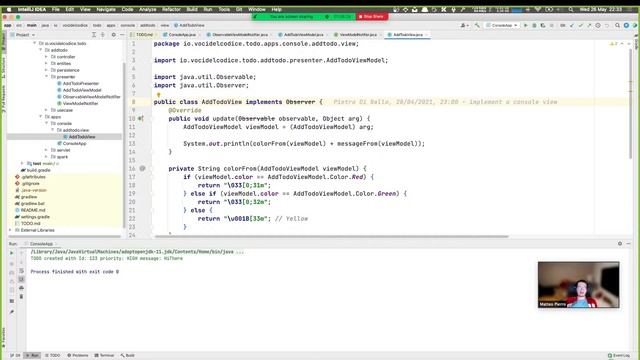
Task: Open Git history clock icon in toolbar
Action: click(598, 25)
